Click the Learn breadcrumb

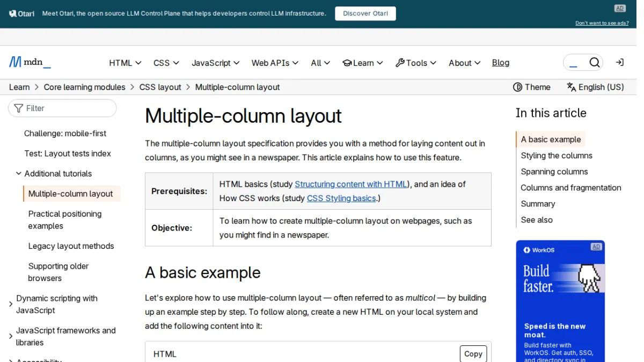tap(19, 87)
